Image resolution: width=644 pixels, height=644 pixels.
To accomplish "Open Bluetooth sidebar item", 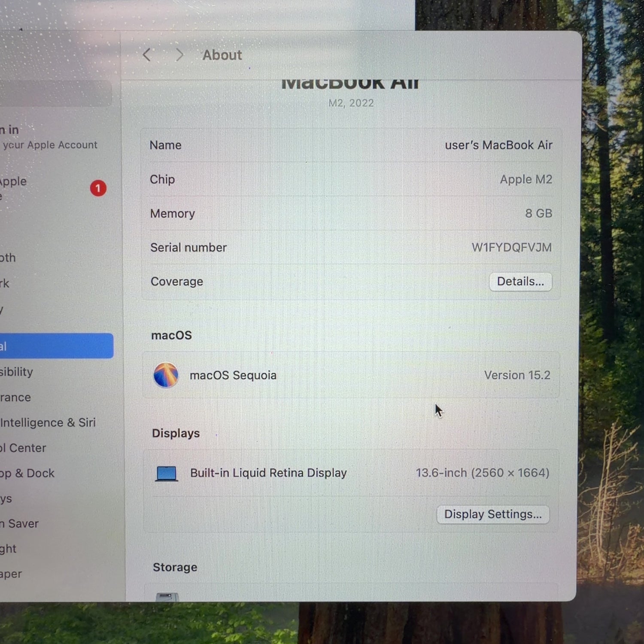I will (x=8, y=258).
